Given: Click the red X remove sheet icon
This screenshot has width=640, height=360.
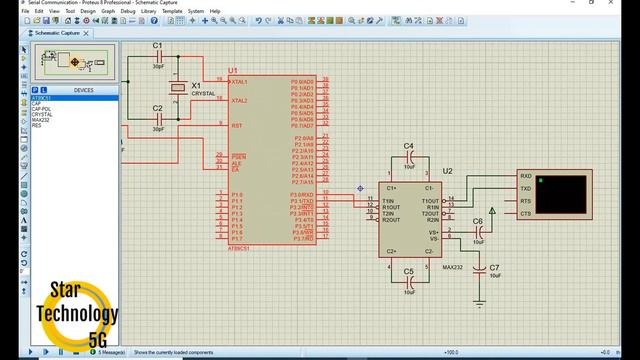Looking at the screenshot, I should (x=439, y=20).
